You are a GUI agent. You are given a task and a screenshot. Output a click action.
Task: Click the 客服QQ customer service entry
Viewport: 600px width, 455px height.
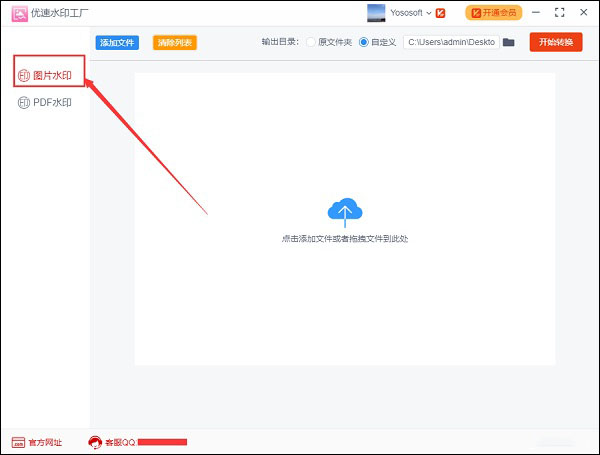(x=137, y=442)
